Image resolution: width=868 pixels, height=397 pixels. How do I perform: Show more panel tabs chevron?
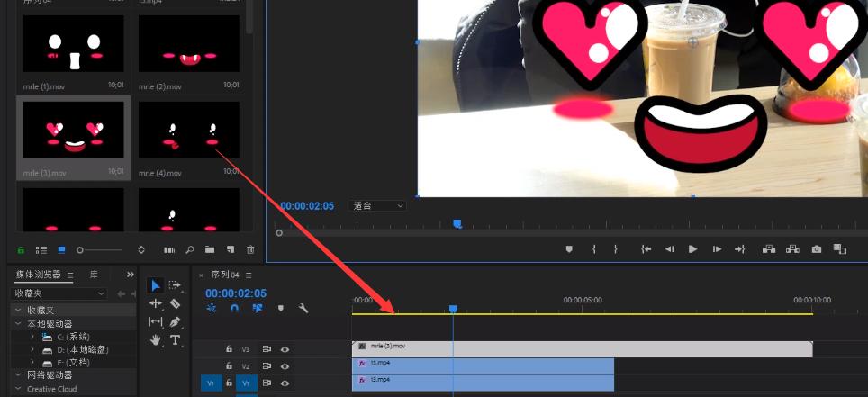coord(130,275)
